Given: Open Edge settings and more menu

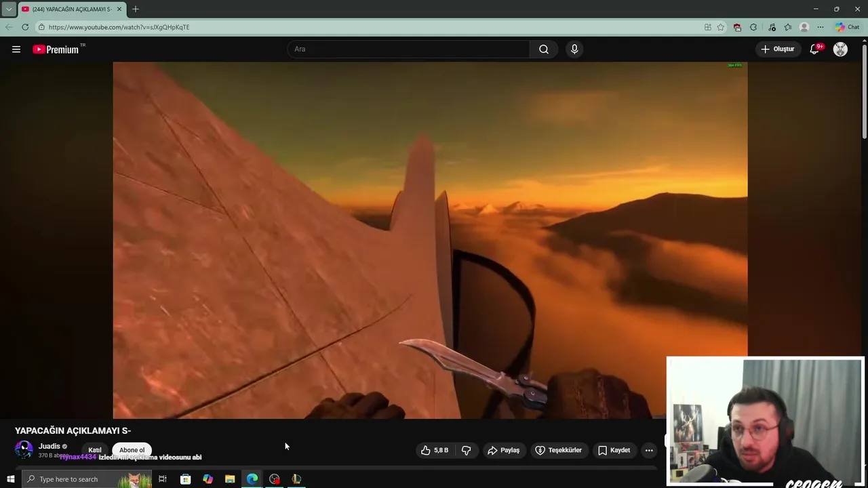Looking at the screenshot, I should coord(821,27).
